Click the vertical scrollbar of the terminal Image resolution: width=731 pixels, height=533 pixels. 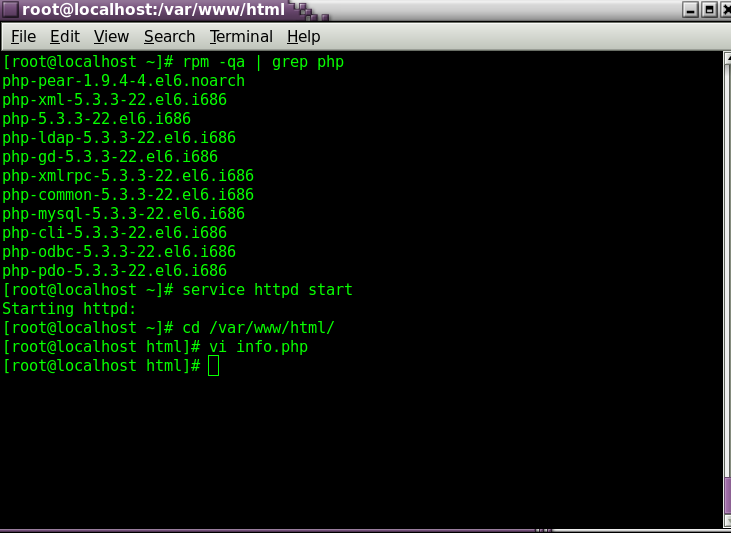pyautogui.click(x=727, y=289)
